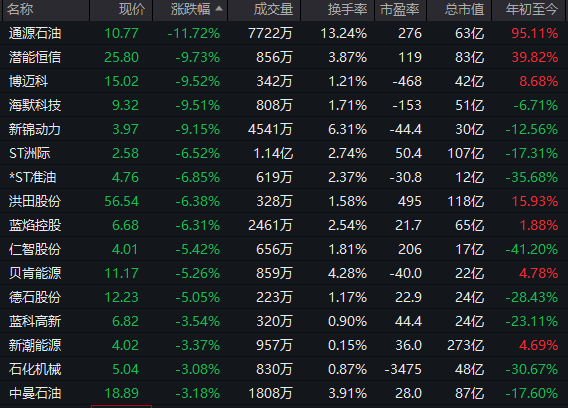Select the stock 新潮能源

click(35, 345)
